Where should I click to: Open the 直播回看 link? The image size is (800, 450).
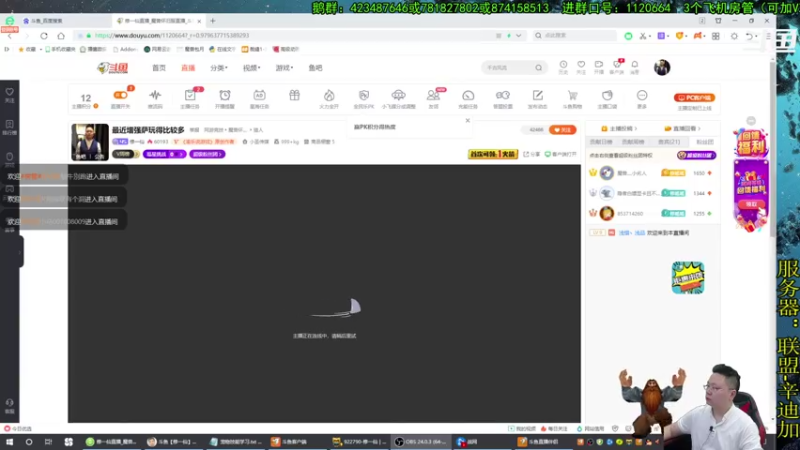pos(683,129)
